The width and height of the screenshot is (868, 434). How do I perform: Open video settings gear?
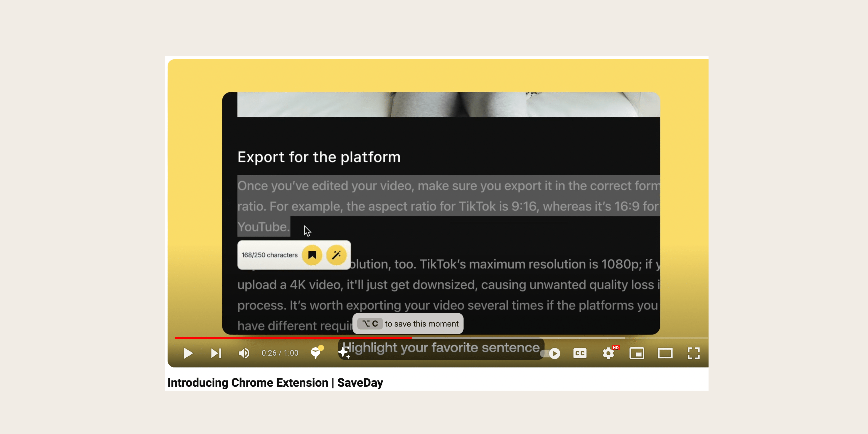pos(609,353)
